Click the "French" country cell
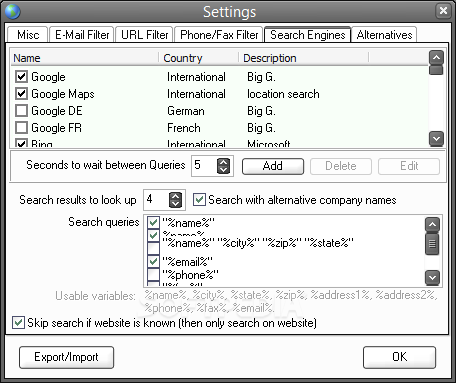This screenshot has width=456, height=383. click(x=184, y=128)
